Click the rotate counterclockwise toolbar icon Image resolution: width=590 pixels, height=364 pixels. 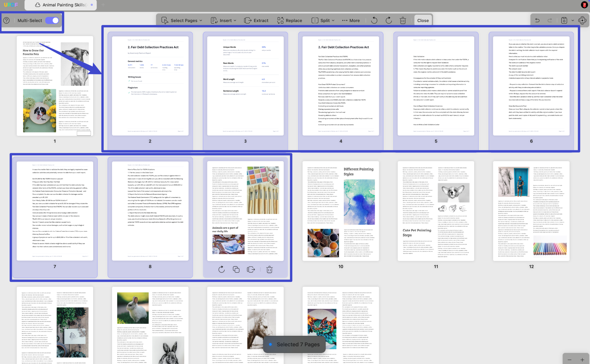(x=374, y=20)
